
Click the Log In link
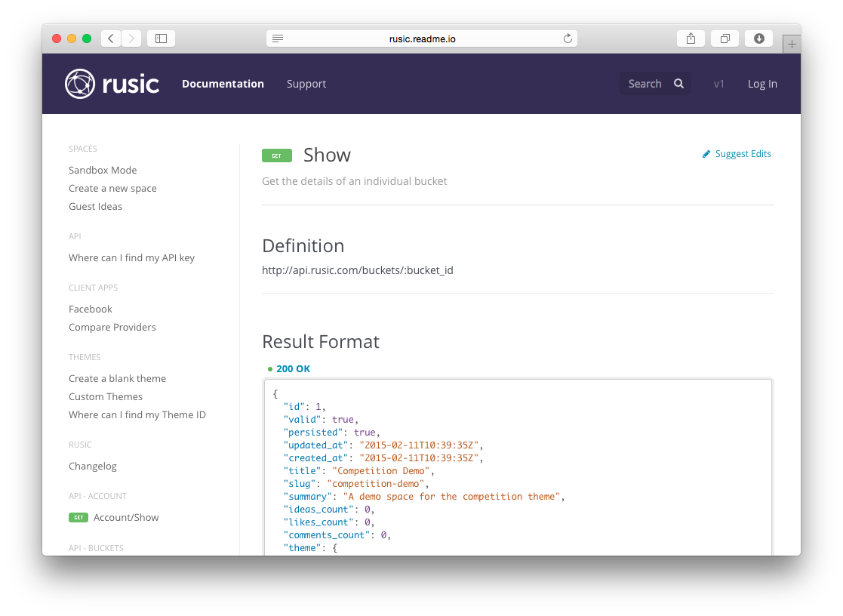coord(762,84)
